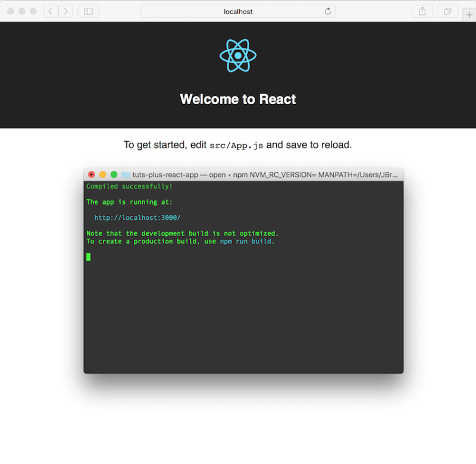Image resolution: width=476 pixels, height=464 pixels.
Task: Click the development build not optimized note
Action: (182, 234)
